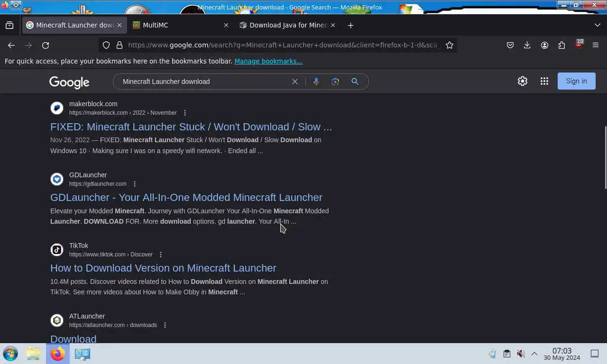Open the Firefox downloads panel

(x=527, y=45)
